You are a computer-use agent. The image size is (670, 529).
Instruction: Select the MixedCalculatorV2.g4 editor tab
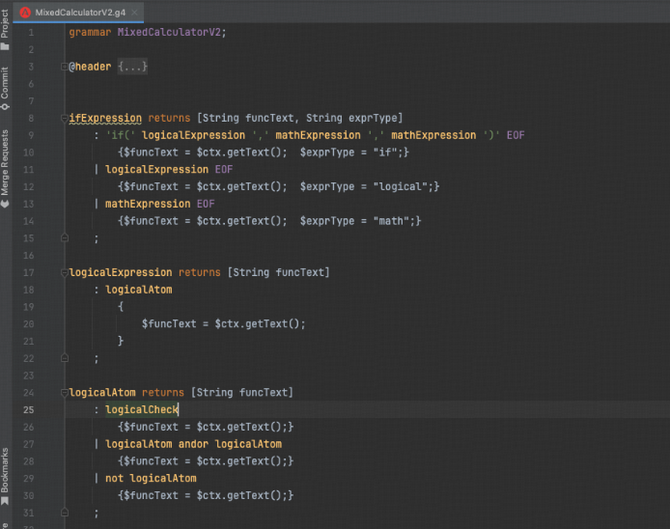tap(80, 11)
